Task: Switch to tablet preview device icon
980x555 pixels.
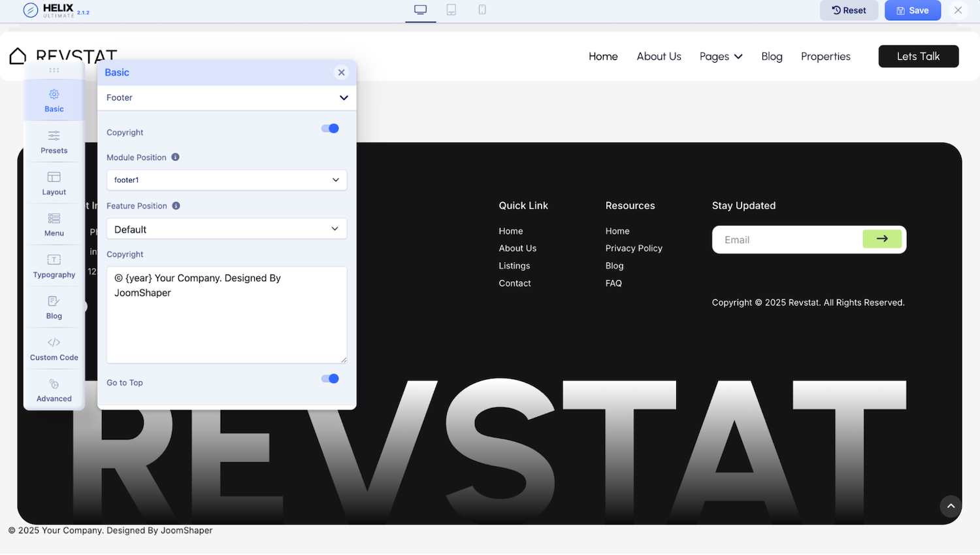Action: 451,10
